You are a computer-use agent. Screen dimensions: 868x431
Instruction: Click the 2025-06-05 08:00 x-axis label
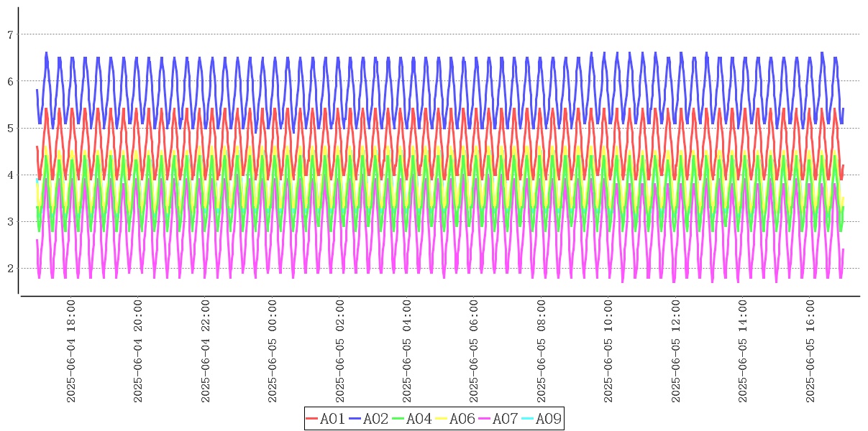(542, 351)
